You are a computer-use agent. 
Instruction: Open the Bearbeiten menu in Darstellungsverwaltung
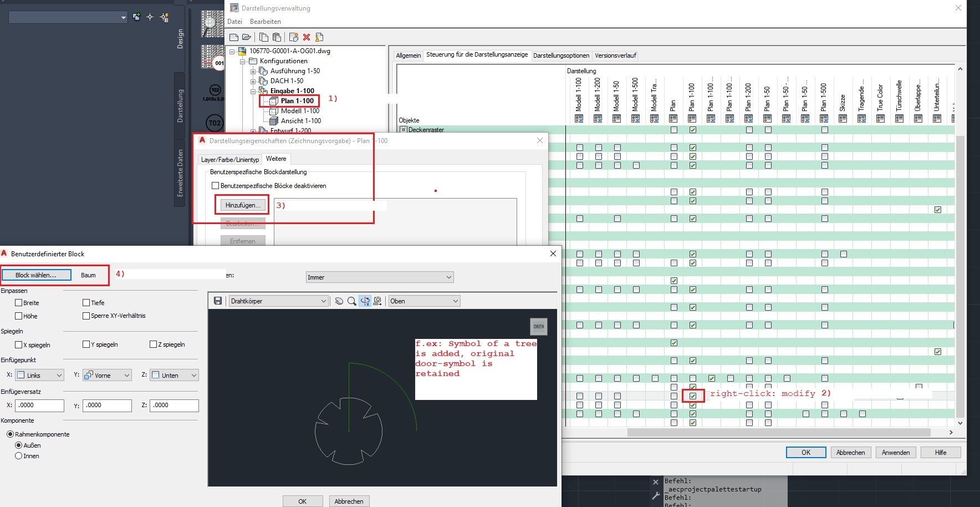point(266,21)
